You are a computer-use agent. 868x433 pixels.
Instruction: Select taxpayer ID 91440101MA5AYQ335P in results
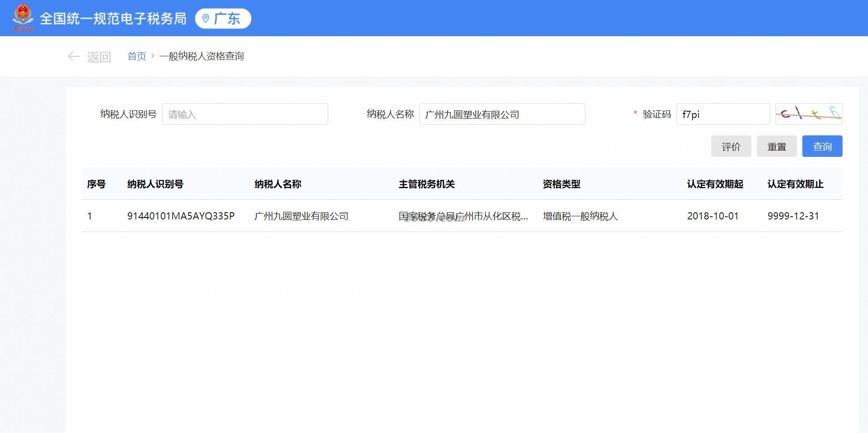tap(181, 216)
